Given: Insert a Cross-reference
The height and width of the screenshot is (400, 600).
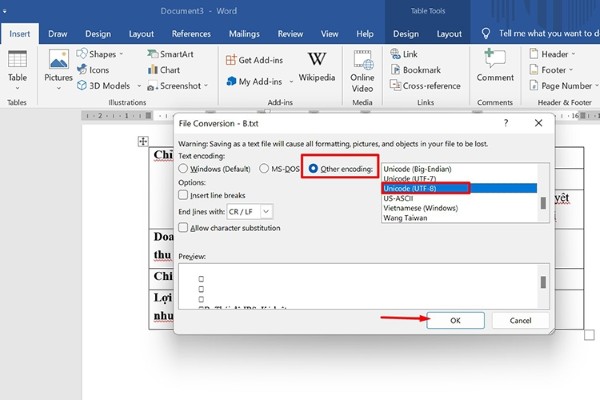Looking at the screenshot, I should (425, 86).
